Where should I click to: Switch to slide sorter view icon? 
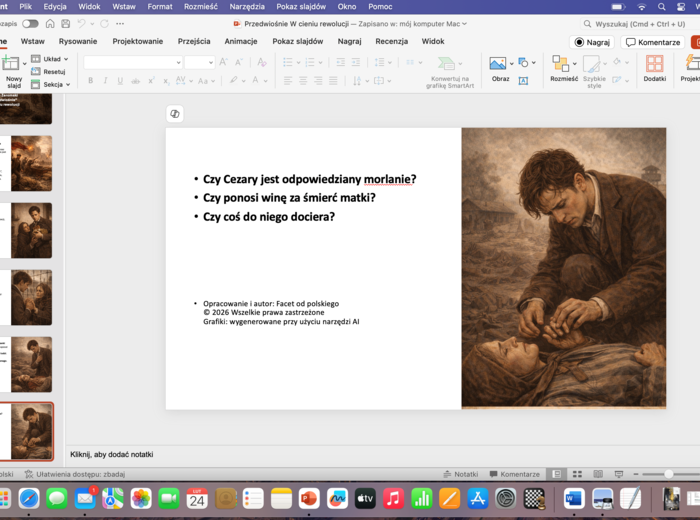(x=577, y=474)
